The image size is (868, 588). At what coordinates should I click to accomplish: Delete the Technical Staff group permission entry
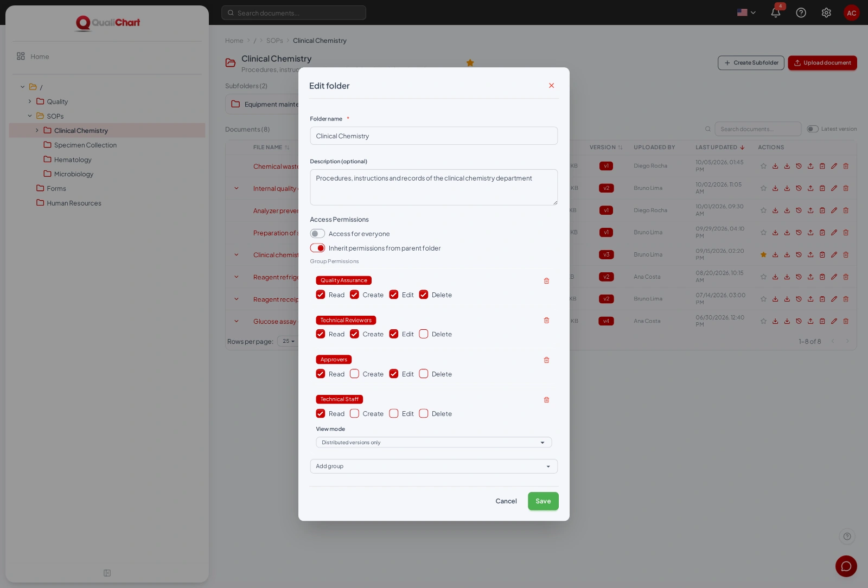point(546,400)
